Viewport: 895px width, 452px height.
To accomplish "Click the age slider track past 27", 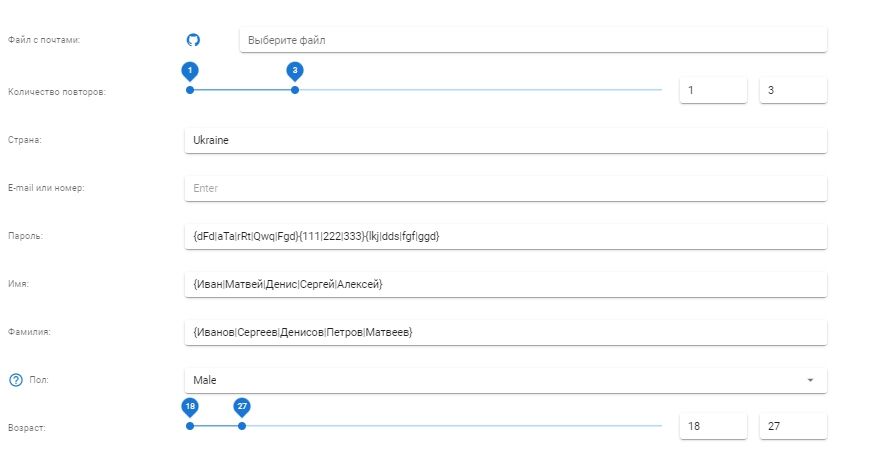I will coord(450,426).
